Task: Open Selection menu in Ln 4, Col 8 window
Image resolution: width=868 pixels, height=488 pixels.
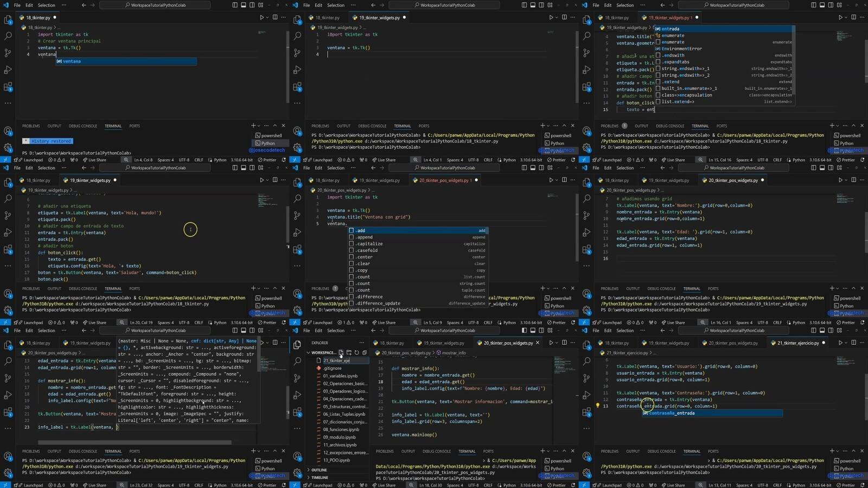Action: (x=46, y=5)
